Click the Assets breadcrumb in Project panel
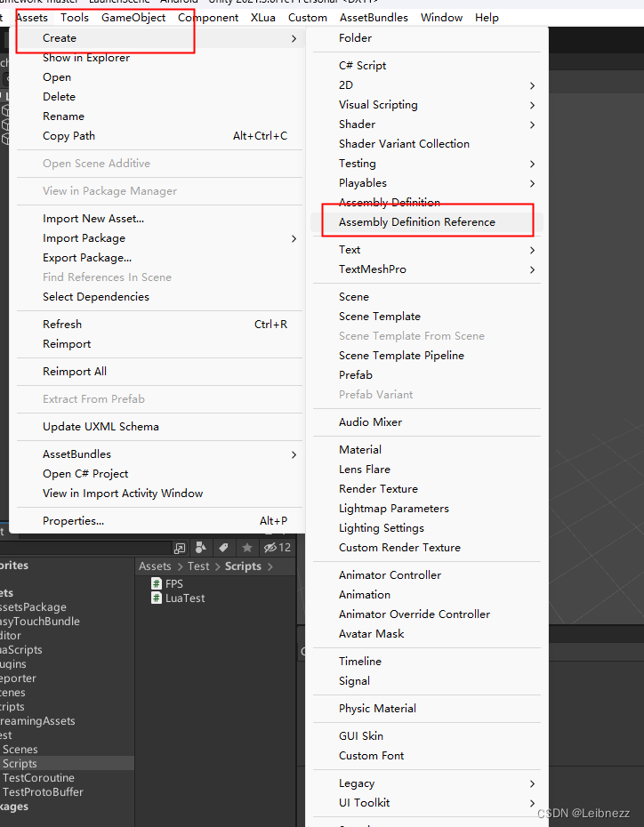The height and width of the screenshot is (827, 644). click(x=155, y=566)
